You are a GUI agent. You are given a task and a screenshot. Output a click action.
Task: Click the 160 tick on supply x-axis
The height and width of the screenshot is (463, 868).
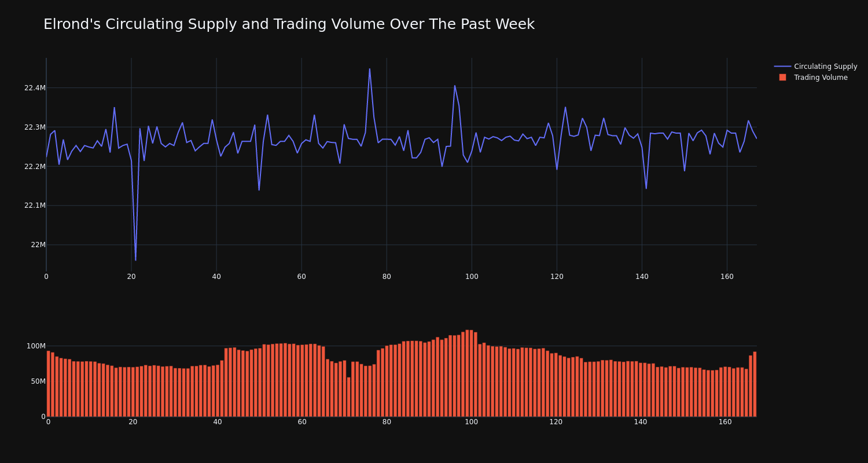(x=727, y=277)
